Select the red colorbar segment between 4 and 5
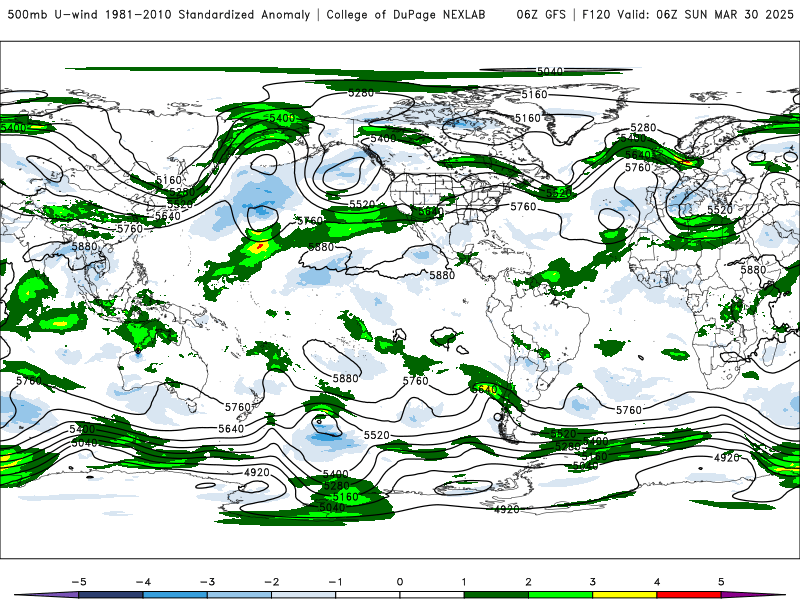 click(x=689, y=595)
